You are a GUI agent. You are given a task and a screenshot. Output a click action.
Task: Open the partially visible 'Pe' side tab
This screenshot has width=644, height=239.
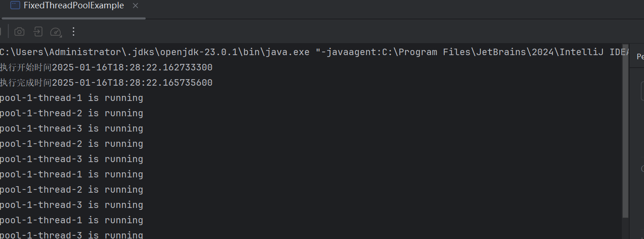(640, 57)
